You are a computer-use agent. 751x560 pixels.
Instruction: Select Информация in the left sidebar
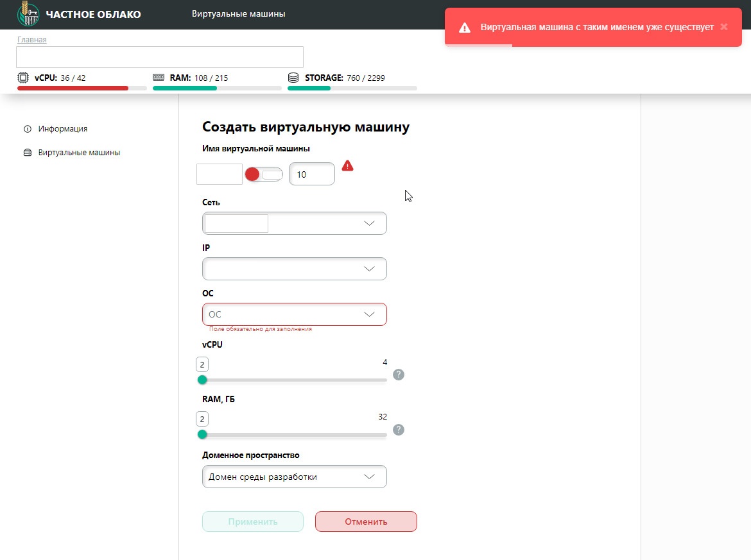(62, 129)
